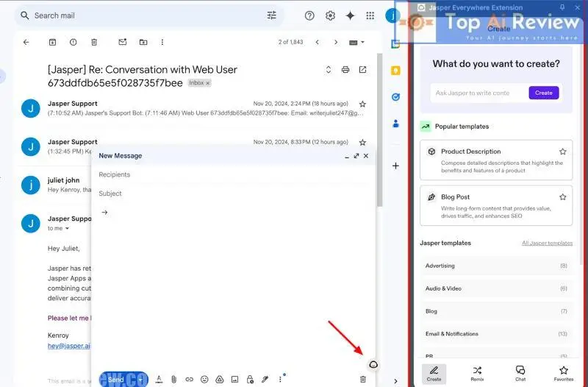The width and height of the screenshot is (588, 387).
Task: Open Gmail settings gear
Action: point(330,15)
